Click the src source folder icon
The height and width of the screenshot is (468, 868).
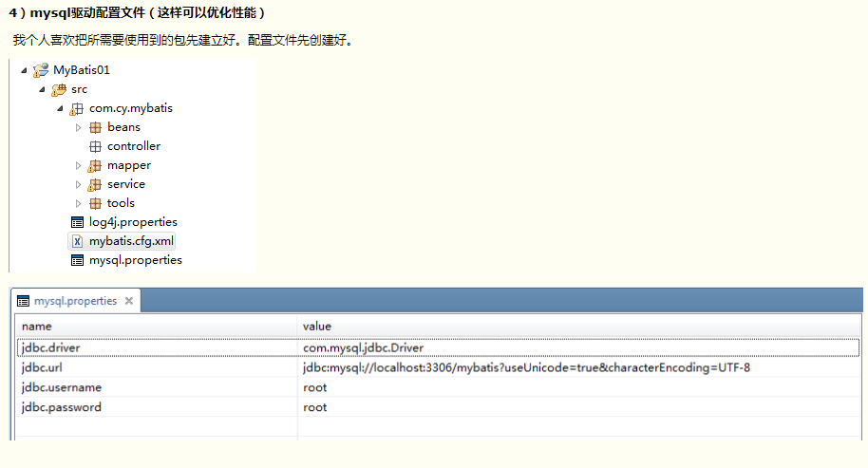[x=59, y=89]
